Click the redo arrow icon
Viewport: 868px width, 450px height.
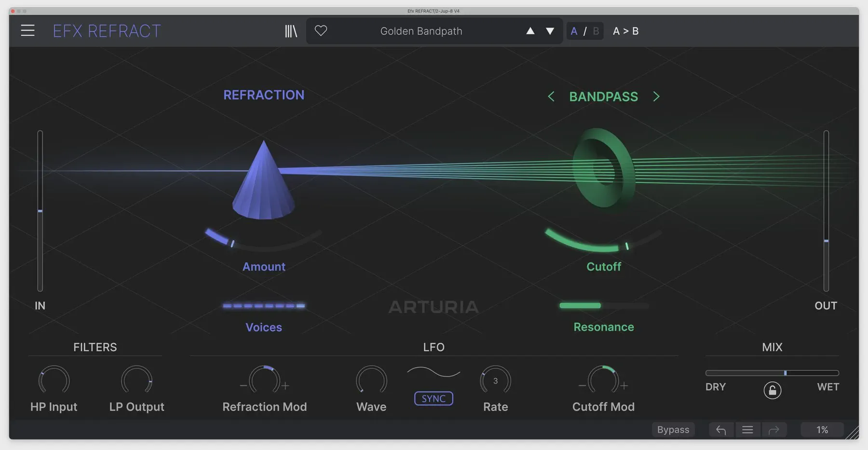pyautogui.click(x=773, y=430)
